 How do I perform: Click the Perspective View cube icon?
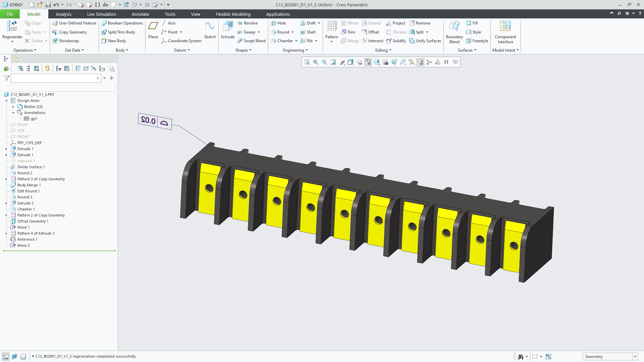[x=394, y=62]
